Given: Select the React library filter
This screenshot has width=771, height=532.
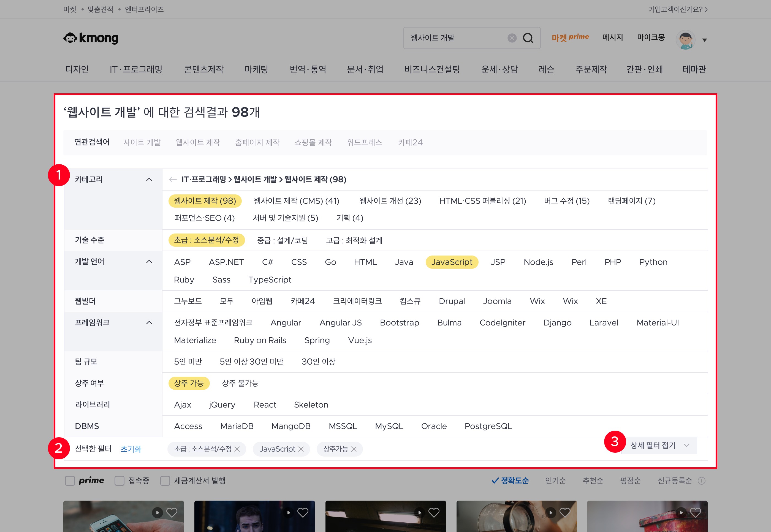Looking at the screenshot, I should click(265, 405).
